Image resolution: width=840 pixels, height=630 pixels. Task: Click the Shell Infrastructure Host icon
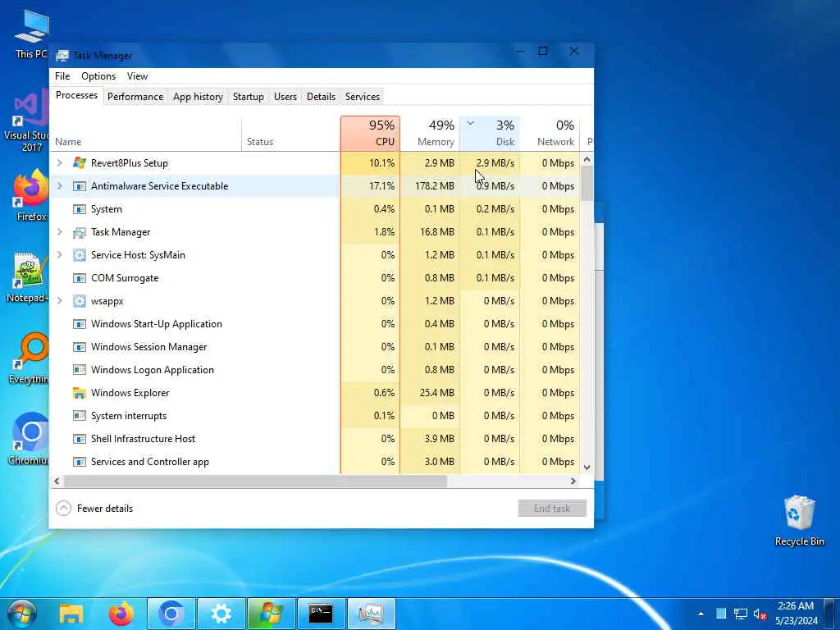point(80,440)
